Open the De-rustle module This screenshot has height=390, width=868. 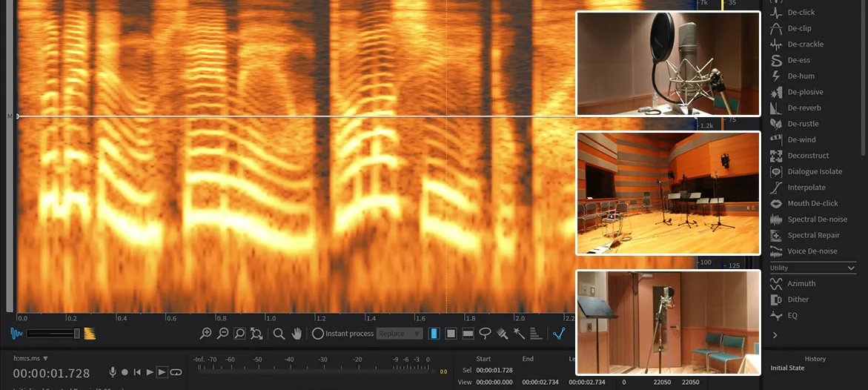point(794,124)
